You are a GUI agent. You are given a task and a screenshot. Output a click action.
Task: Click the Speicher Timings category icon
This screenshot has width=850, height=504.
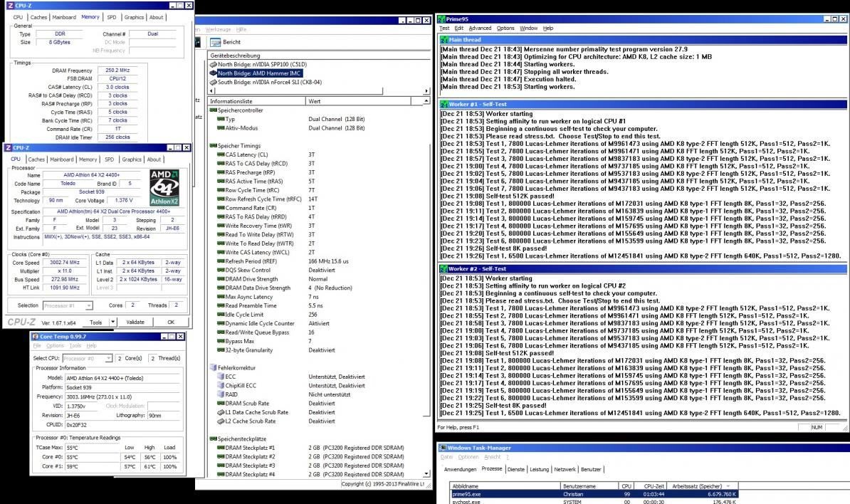click(213, 146)
